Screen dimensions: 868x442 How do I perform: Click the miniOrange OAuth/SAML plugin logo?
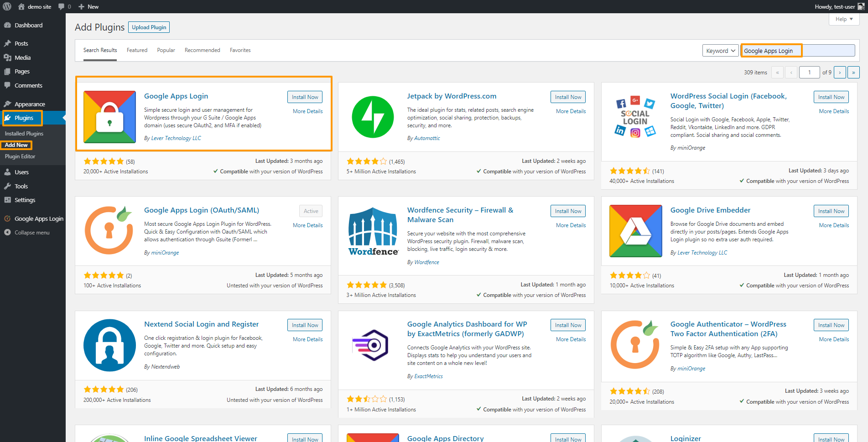pos(109,231)
